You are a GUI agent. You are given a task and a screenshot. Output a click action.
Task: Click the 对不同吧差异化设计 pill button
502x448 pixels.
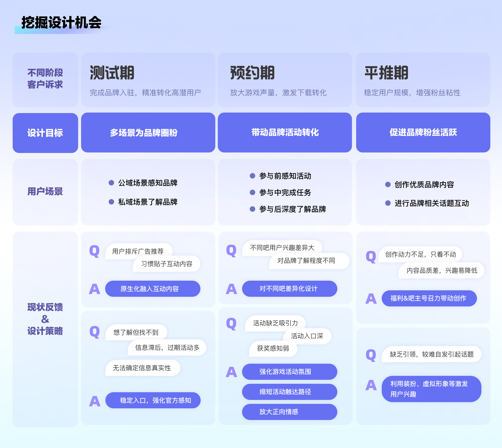[x=289, y=288]
